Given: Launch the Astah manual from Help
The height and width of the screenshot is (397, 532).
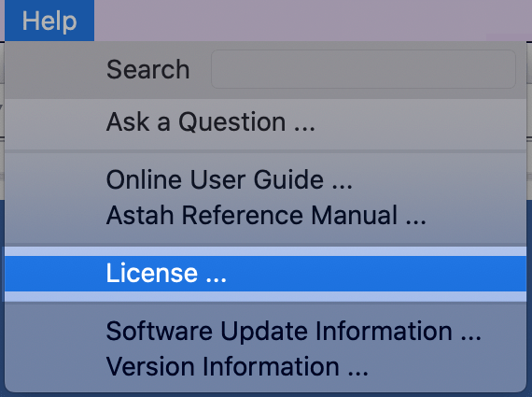Looking at the screenshot, I should click(x=265, y=215).
